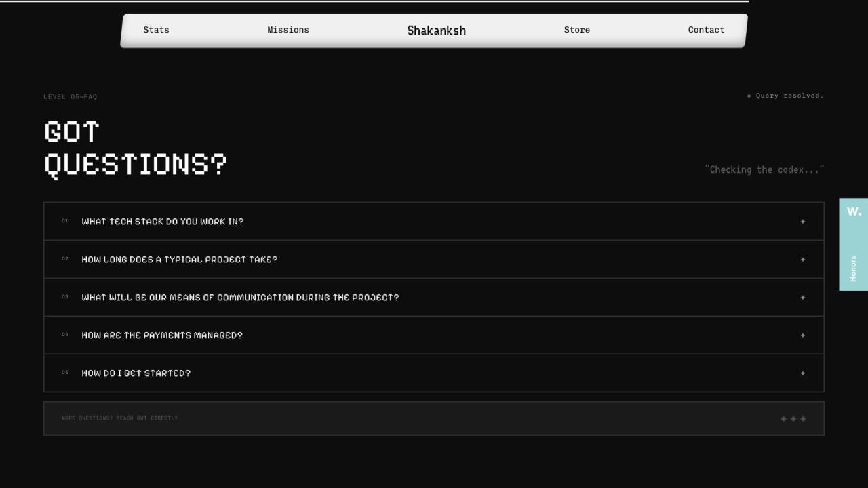
Task: Go to Missions in navigation bar
Action: coord(288,30)
